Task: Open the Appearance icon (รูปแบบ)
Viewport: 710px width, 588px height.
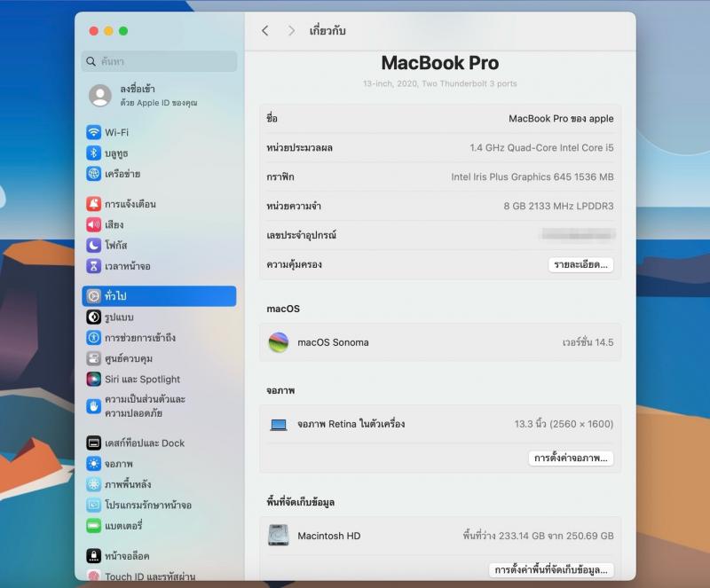Action: click(x=94, y=317)
